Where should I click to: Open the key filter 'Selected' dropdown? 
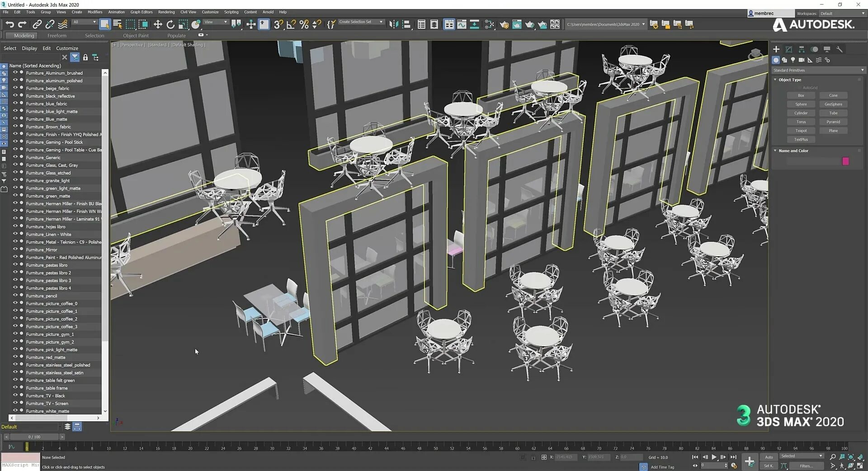tap(802, 456)
